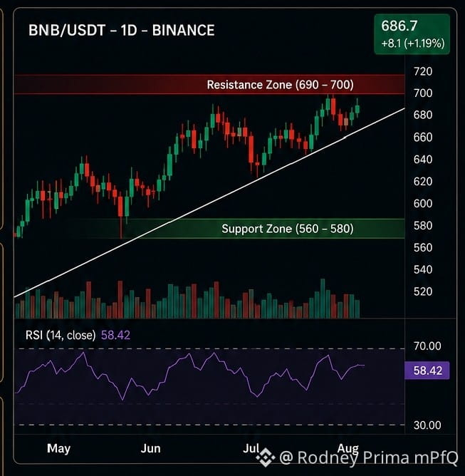This screenshot has width=465, height=476.
Task: Click the 560 price axis label
Action: [423, 248]
